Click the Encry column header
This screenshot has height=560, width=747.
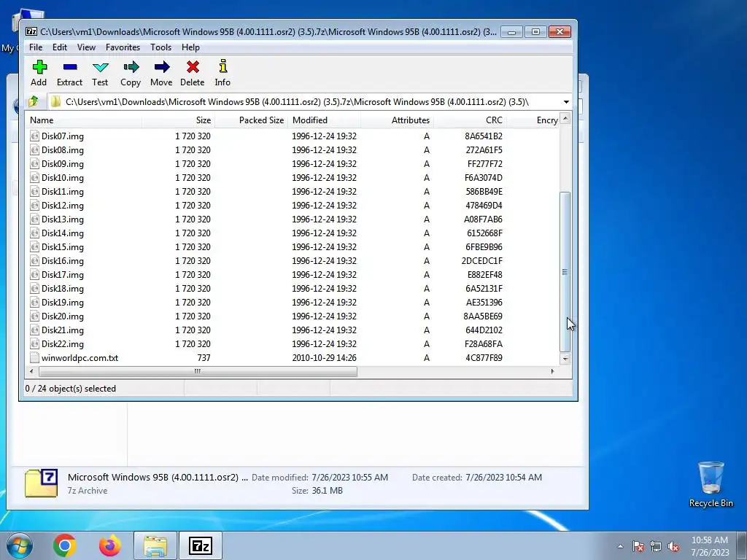pyautogui.click(x=533, y=120)
